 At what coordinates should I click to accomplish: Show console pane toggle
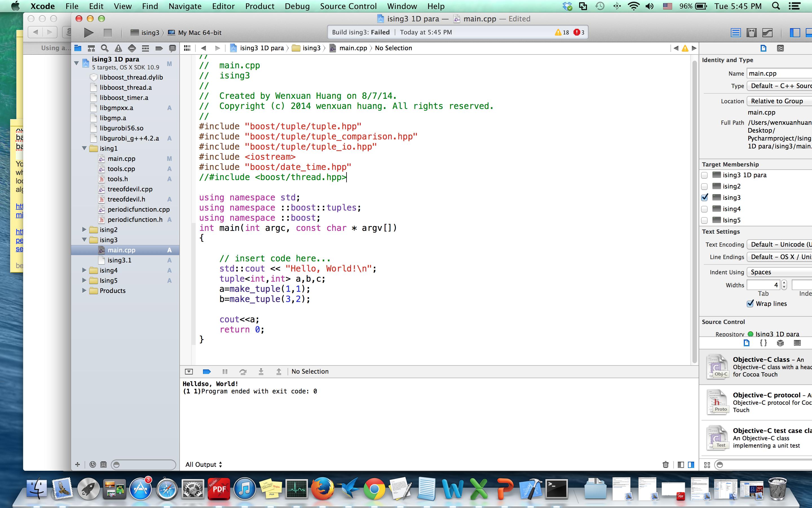pos(691,465)
